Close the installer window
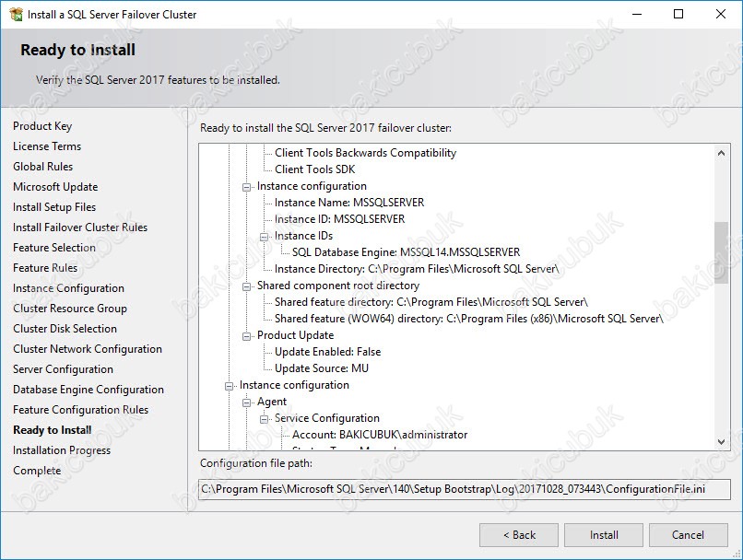743x560 pixels. tap(721, 15)
